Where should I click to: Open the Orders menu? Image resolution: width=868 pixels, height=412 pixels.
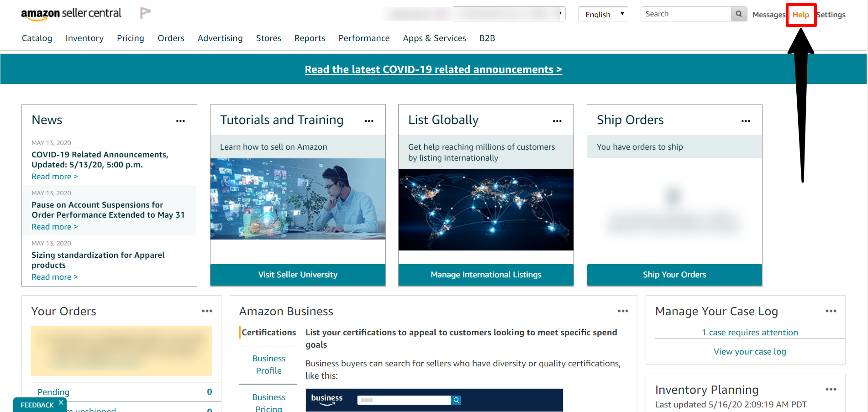(171, 38)
